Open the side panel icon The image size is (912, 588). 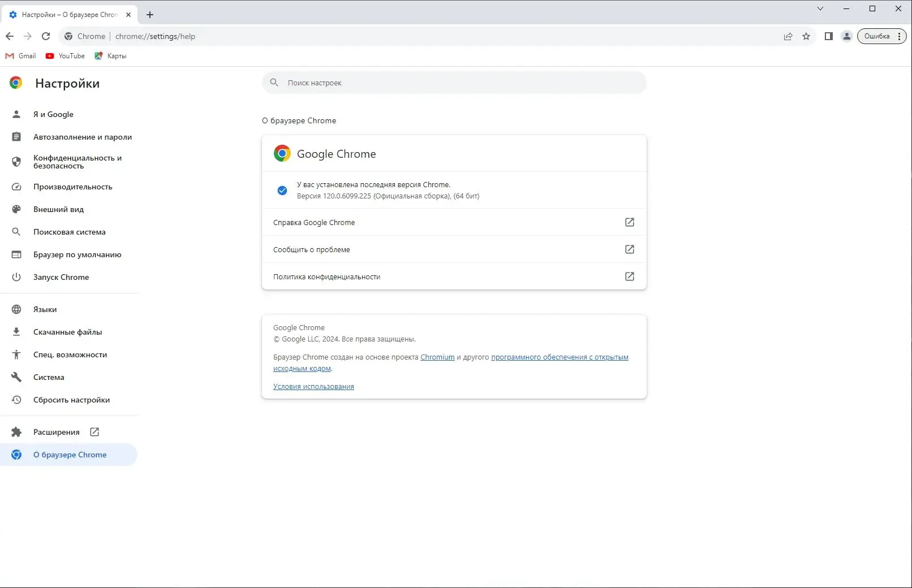click(x=828, y=36)
